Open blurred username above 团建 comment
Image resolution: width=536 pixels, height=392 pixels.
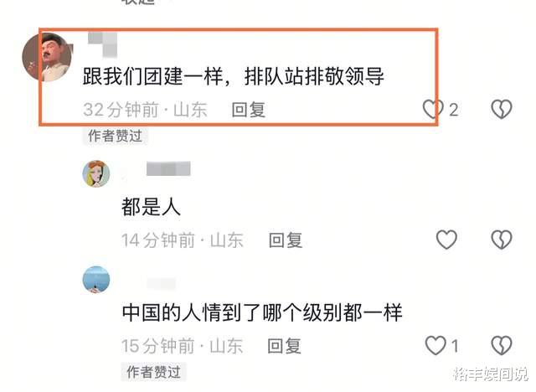pyautogui.click(x=102, y=44)
